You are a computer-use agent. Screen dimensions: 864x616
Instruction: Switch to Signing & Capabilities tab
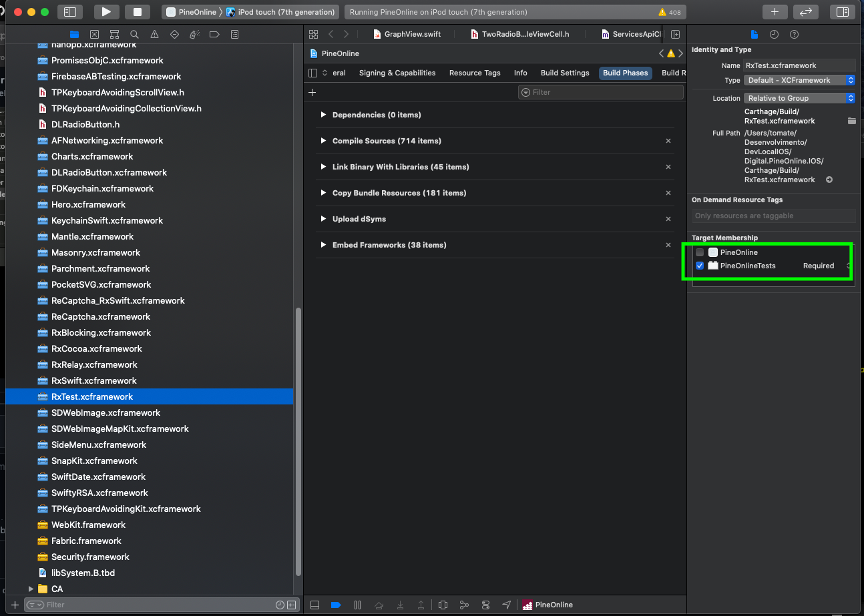(397, 73)
